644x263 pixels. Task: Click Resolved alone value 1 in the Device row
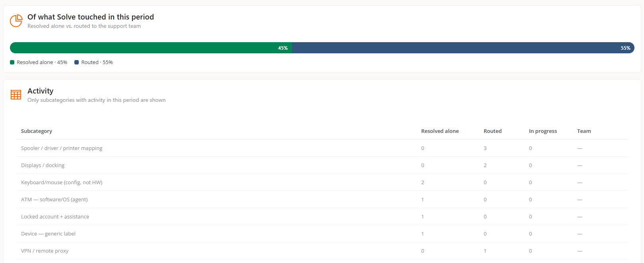[x=423, y=234]
